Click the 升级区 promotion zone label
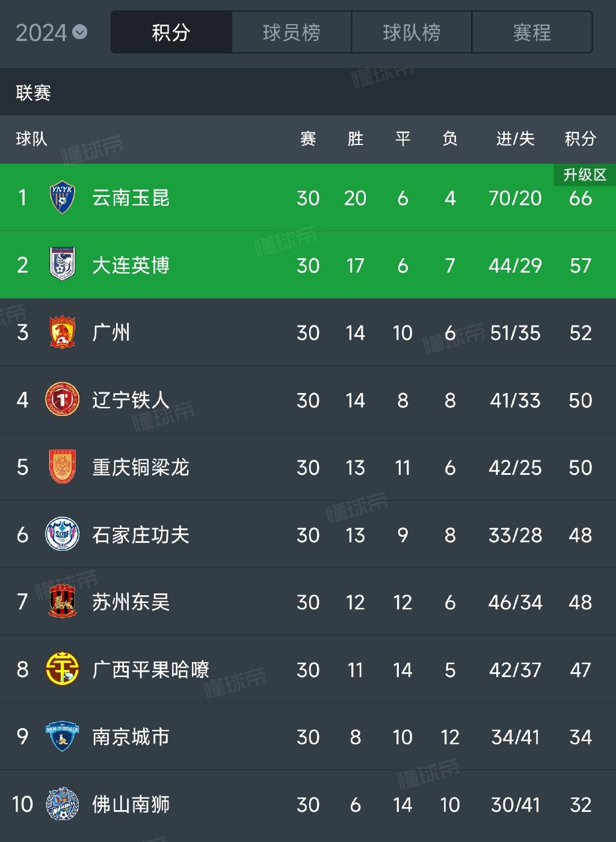616x842 pixels. (x=584, y=175)
